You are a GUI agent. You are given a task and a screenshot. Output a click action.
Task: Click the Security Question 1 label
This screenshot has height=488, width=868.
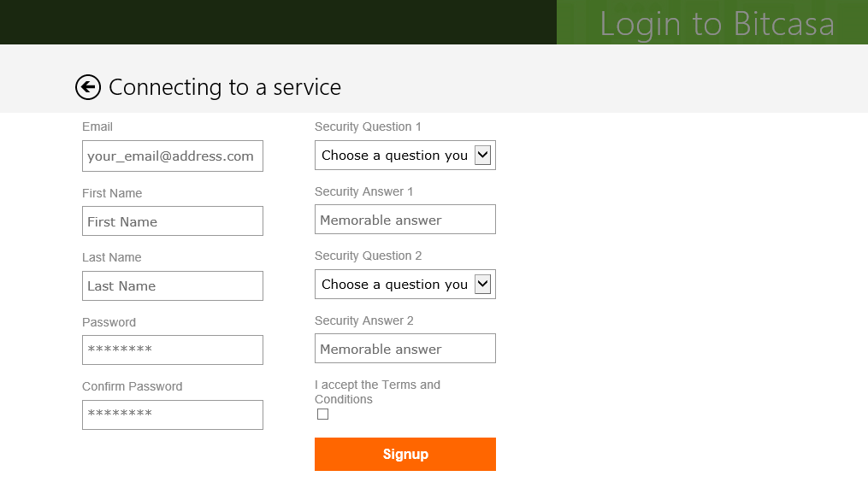click(x=368, y=126)
